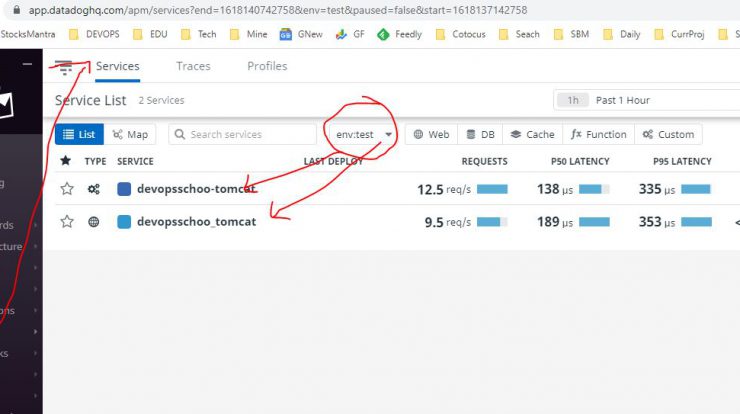Image resolution: width=740 pixels, height=414 pixels.
Task: Filter services by Web type
Action: click(x=431, y=135)
